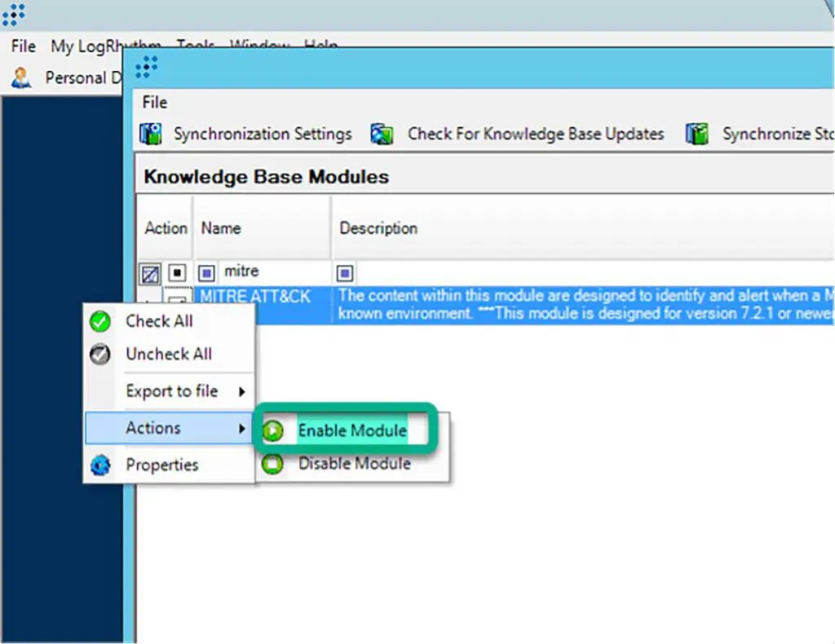Click the green Enable Module play icon
835x644 pixels.
(x=272, y=431)
